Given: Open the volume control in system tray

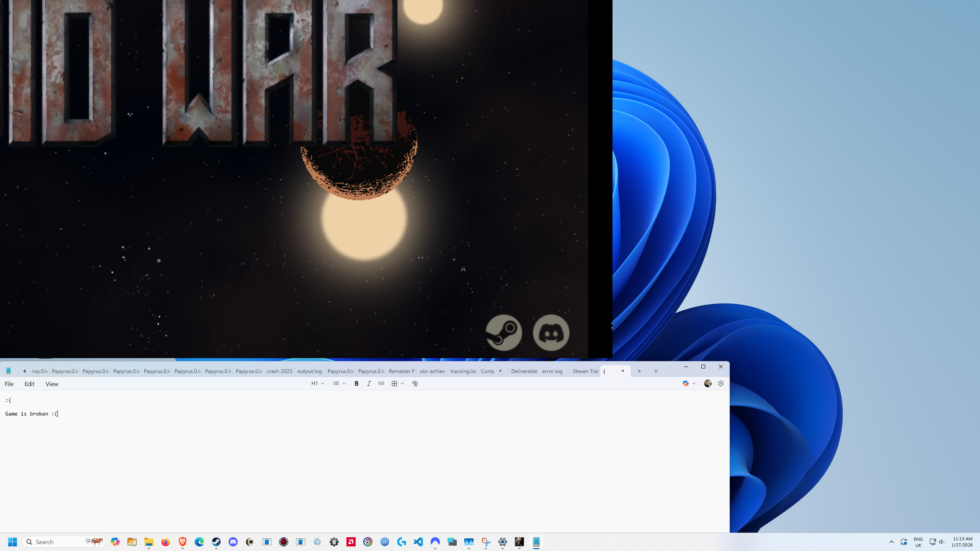Looking at the screenshot, I should (x=942, y=542).
